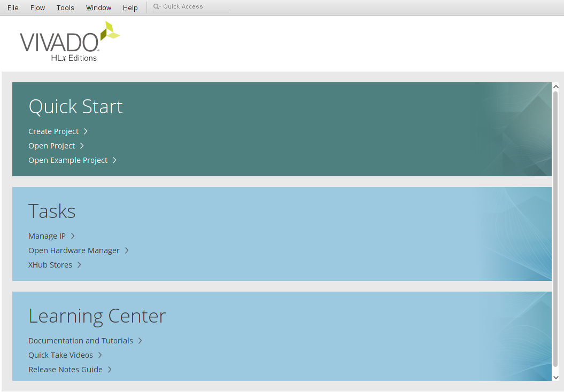Open Documentation and Tutorials

click(x=81, y=340)
